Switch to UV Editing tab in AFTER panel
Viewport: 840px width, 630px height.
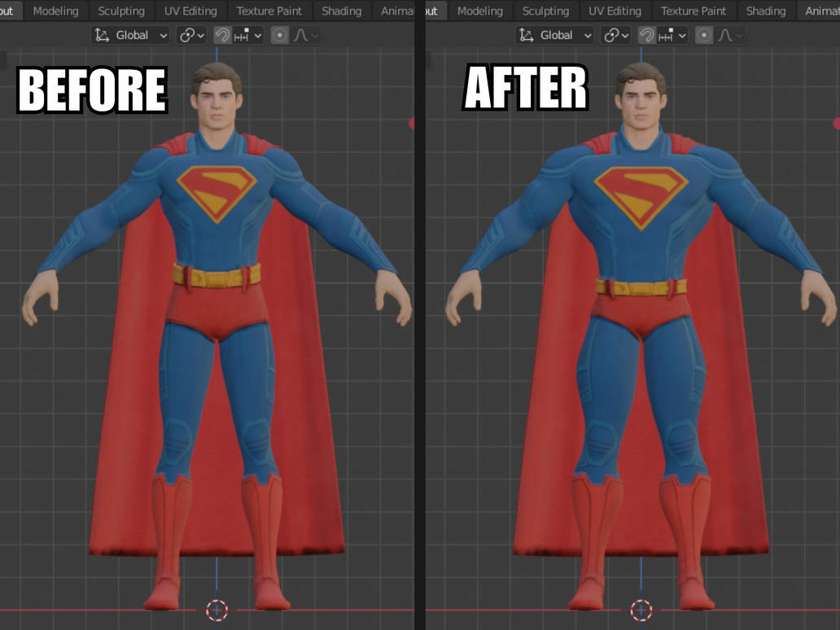(615, 11)
